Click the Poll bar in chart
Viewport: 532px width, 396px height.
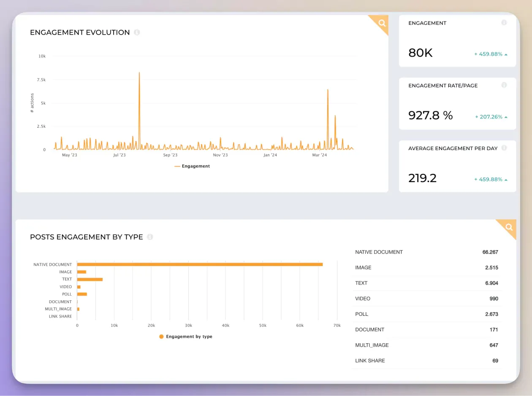click(82, 294)
